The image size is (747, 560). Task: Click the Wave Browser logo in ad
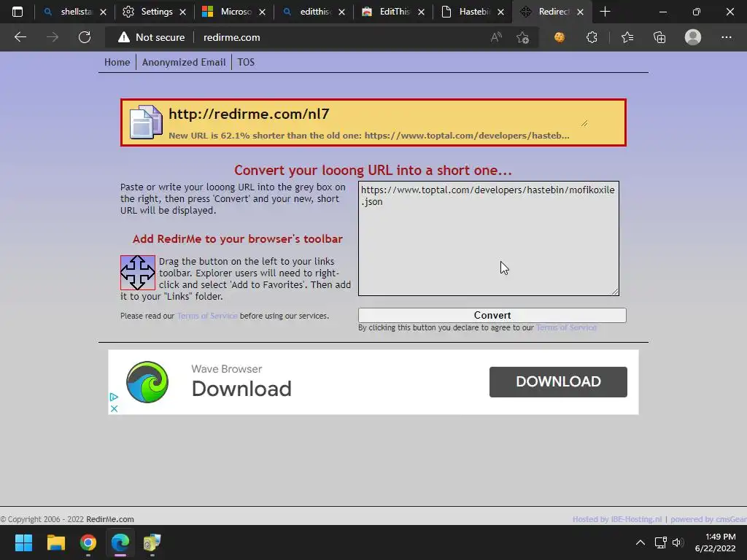click(147, 382)
